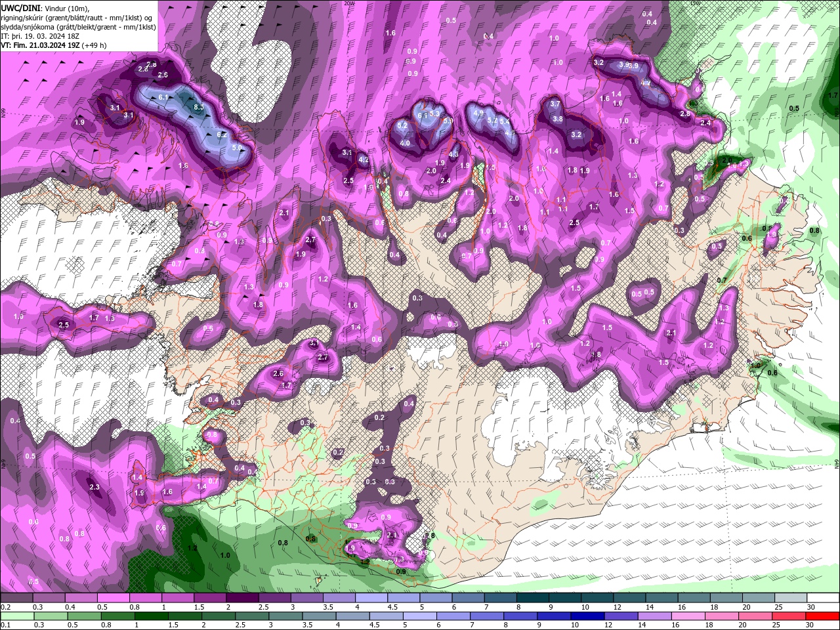Select the light purple 14 swatch on the bottom scale
The height and width of the screenshot is (630, 840).
coord(655,616)
